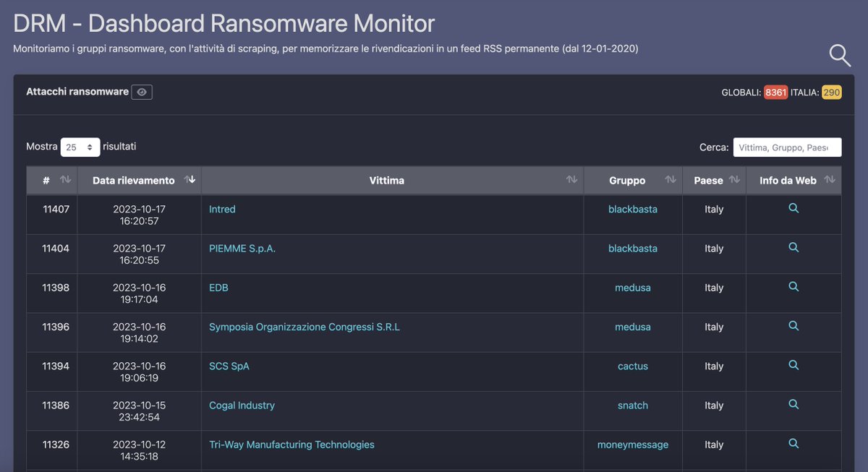Sort by Gruppo column header
Screen dimensions: 868x472
pyautogui.click(x=633, y=181)
